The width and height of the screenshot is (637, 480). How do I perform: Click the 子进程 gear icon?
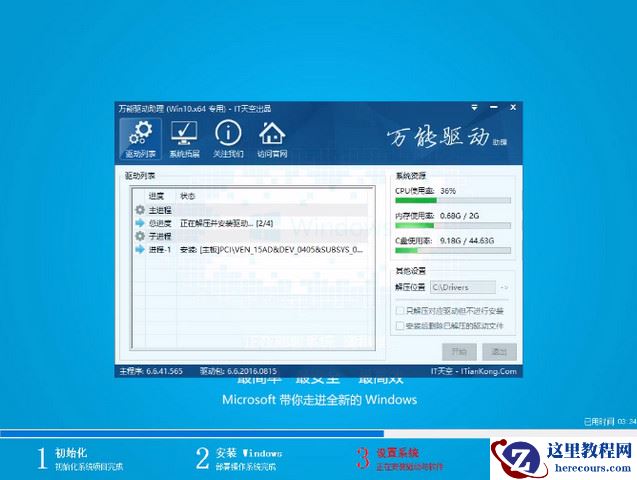point(140,236)
